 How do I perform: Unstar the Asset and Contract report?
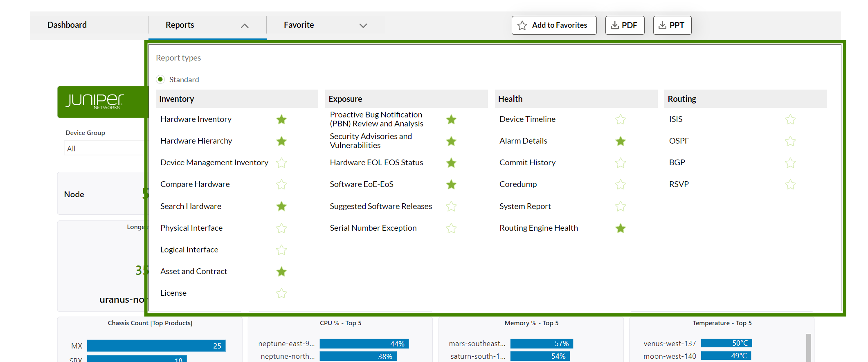281,272
